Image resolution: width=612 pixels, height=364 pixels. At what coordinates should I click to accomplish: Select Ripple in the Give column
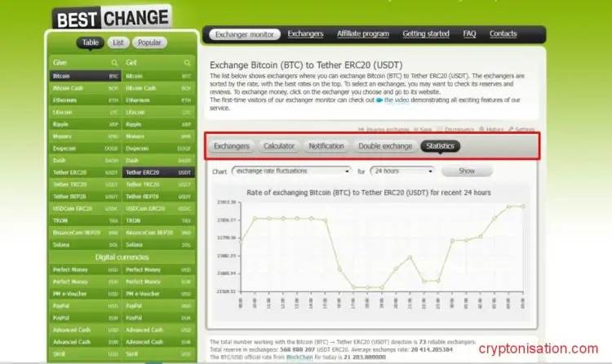(x=86, y=124)
